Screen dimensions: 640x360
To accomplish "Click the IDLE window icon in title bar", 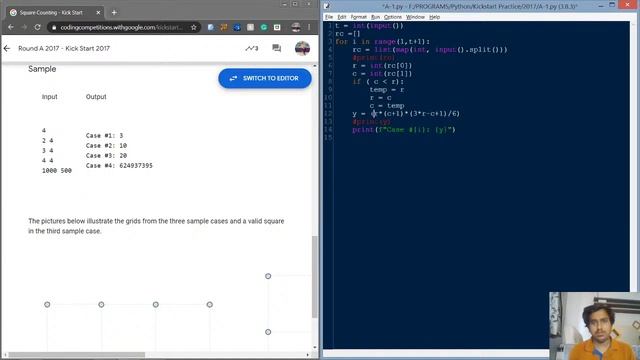I will point(327,6).
